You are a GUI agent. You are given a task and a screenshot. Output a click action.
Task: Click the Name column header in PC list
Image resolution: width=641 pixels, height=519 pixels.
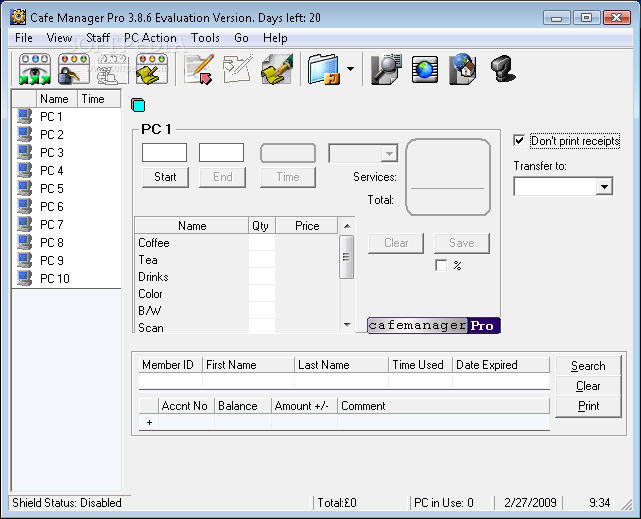57,99
